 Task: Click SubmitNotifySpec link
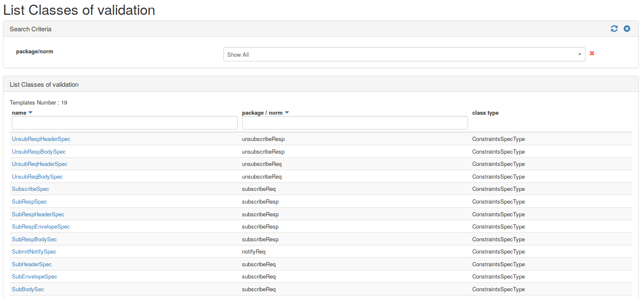(34, 251)
